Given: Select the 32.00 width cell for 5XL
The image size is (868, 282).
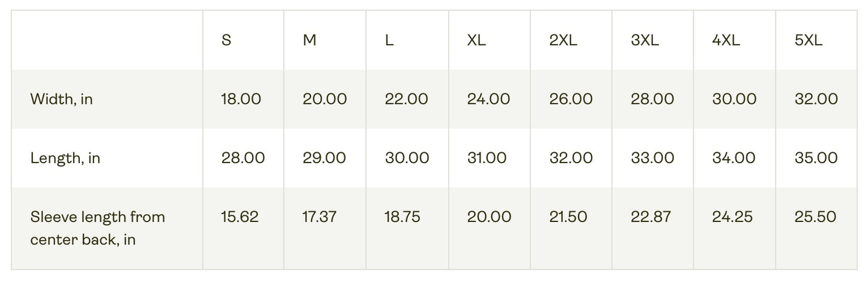Looking at the screenshot, I should tap(816, 99).
